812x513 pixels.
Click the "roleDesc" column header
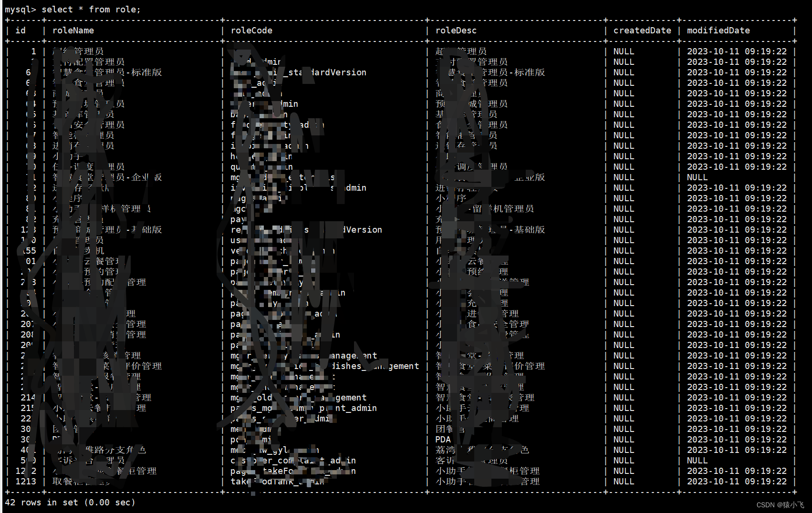[x=456, y=30]
